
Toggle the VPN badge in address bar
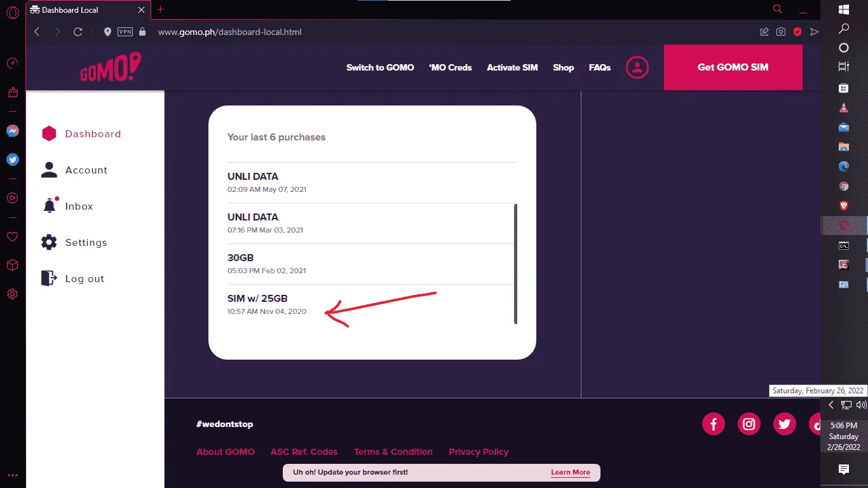(x=125, y=32)
